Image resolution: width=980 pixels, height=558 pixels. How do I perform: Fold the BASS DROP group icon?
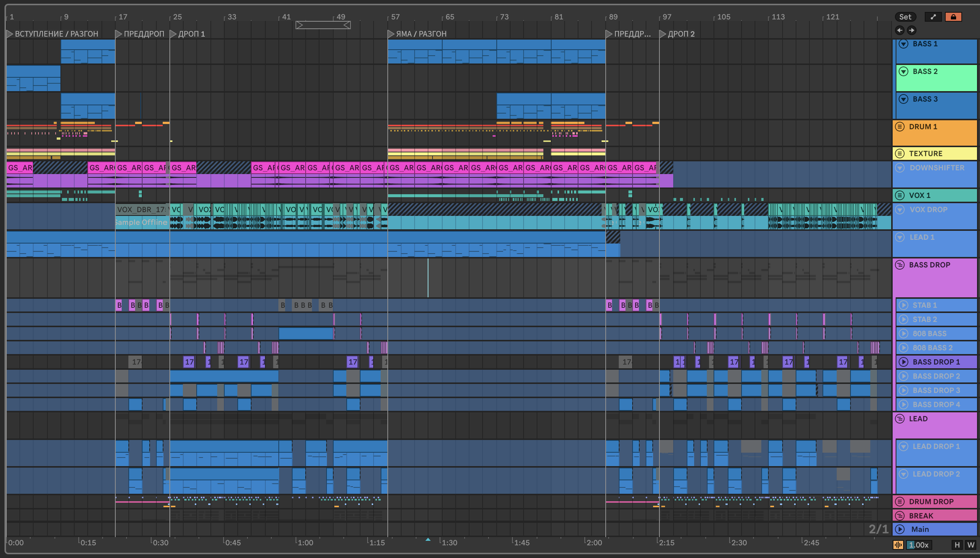900,264
